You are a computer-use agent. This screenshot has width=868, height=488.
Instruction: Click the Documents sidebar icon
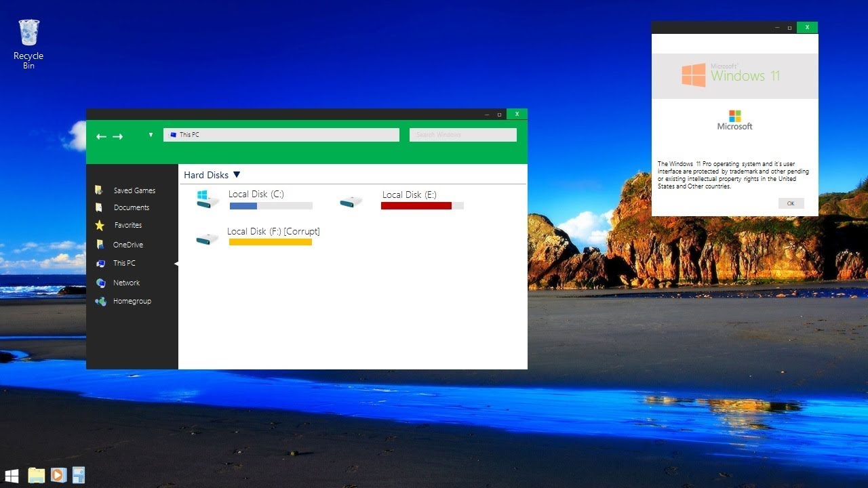click(x=99, y=207)
